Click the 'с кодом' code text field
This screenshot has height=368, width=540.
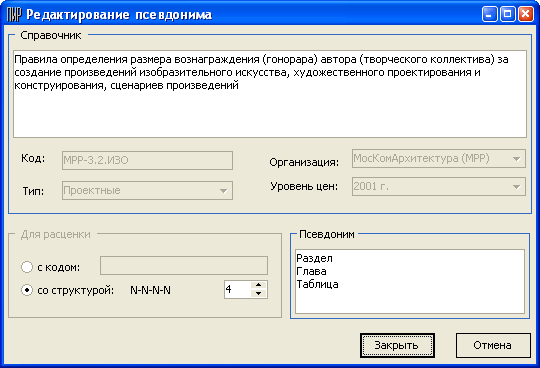point(184,265)
